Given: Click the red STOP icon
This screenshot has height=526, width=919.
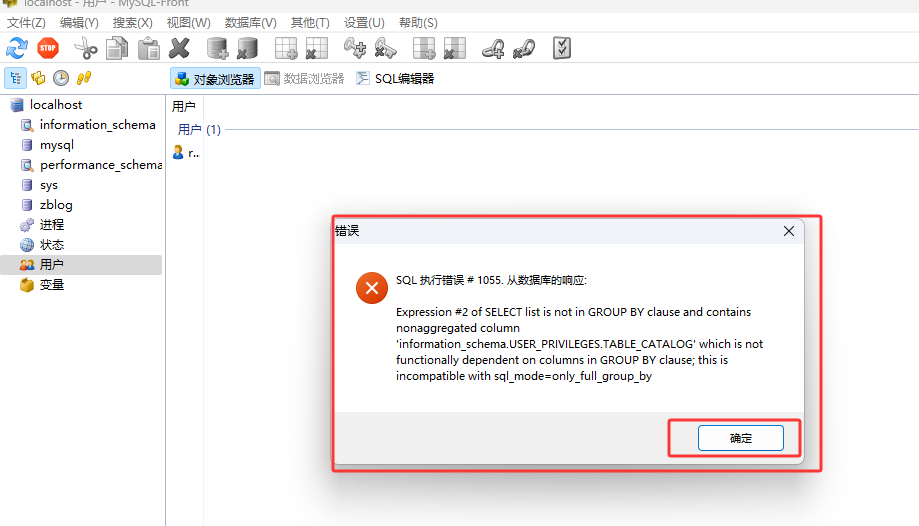Looking at the screenshot, I should coord(48,48).
